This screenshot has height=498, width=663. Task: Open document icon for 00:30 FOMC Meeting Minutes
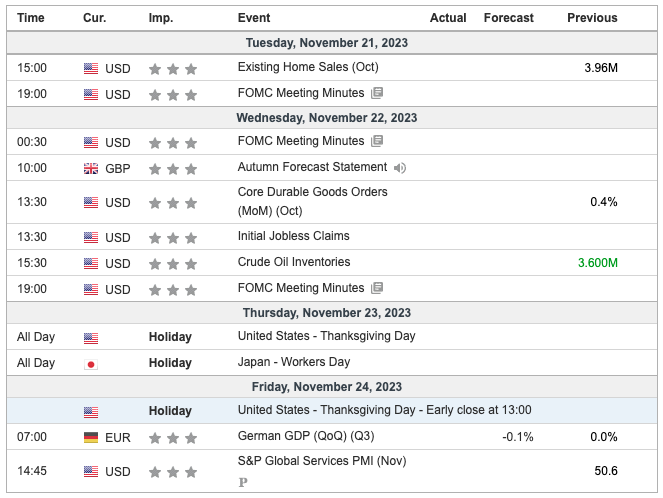(x=377, y=141)
